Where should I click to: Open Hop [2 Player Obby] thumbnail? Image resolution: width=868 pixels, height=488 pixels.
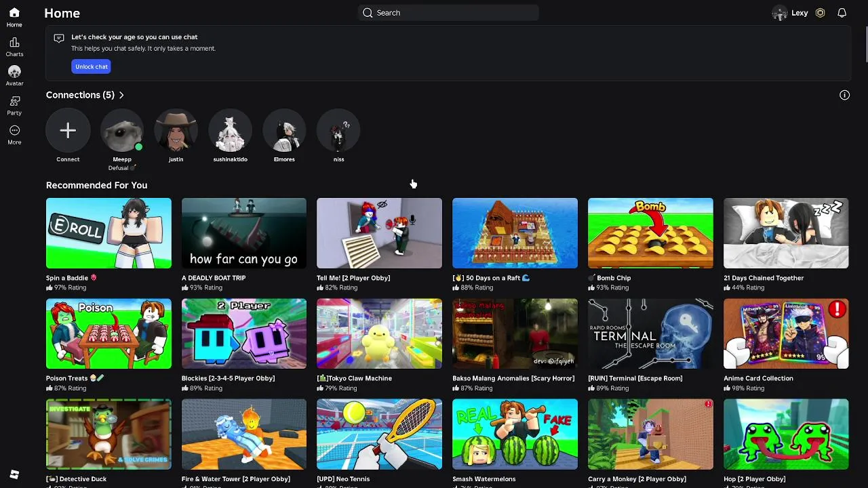click(786, 434)
